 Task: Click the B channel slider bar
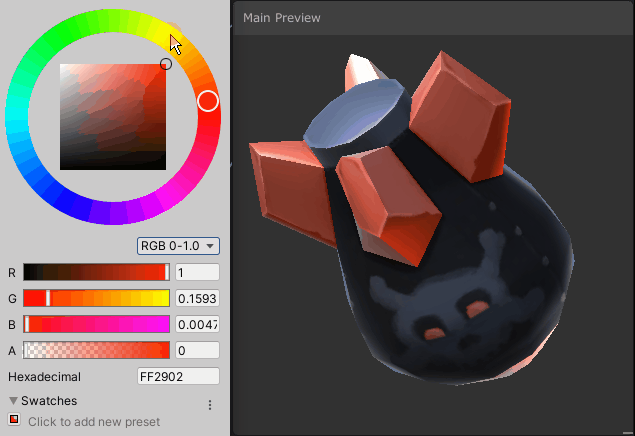point(96,324)
